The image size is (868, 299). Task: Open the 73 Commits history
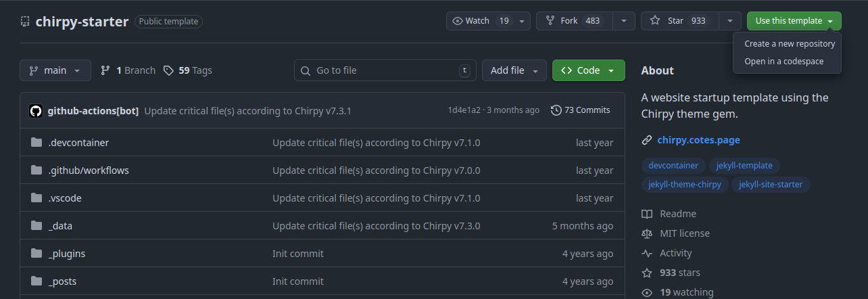click(x=580, y=110)
